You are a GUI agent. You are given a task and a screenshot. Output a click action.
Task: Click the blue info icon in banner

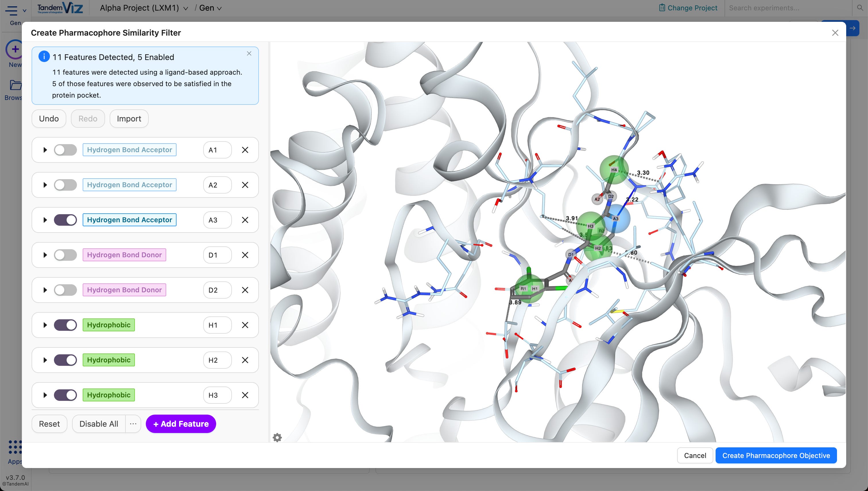coord(44,56)
